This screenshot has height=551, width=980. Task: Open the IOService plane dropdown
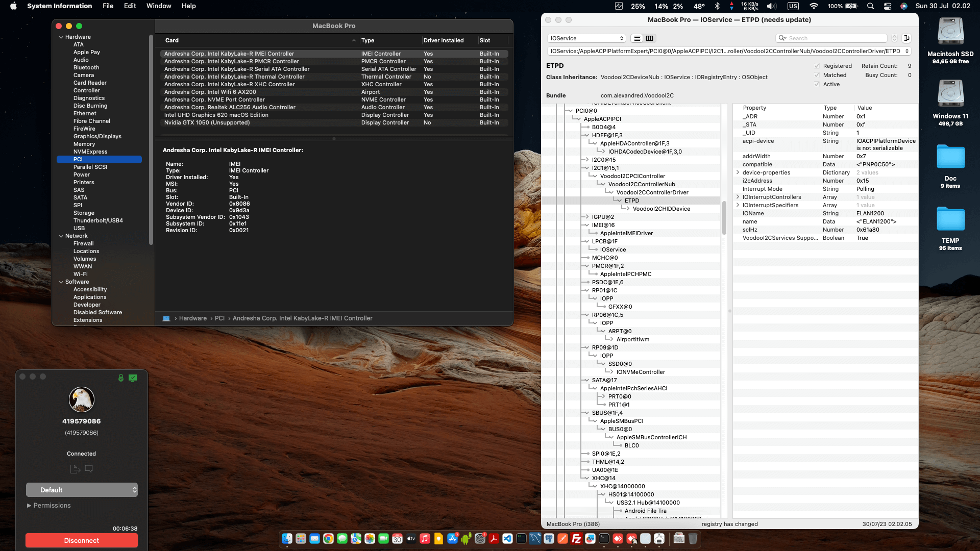(586, 38)
